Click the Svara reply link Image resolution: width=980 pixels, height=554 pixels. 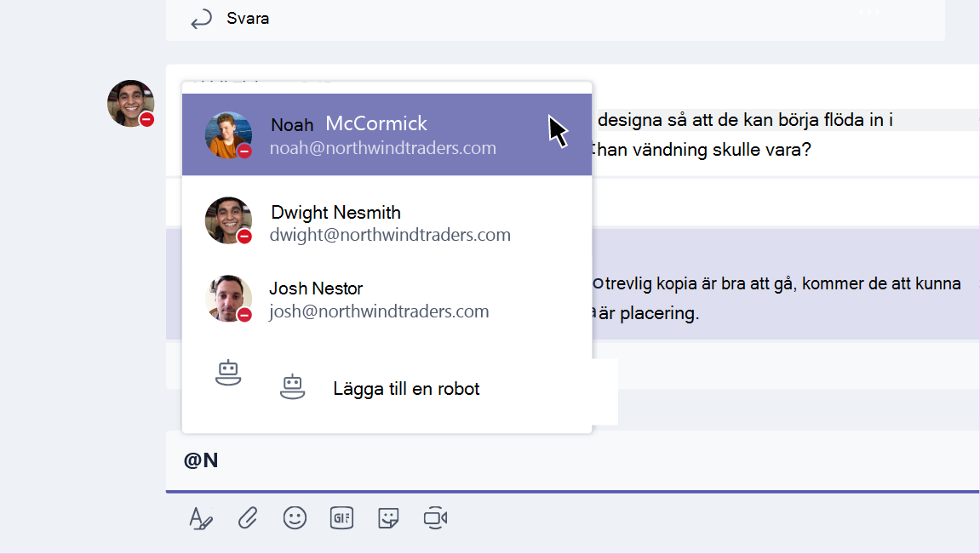[248, 19]
